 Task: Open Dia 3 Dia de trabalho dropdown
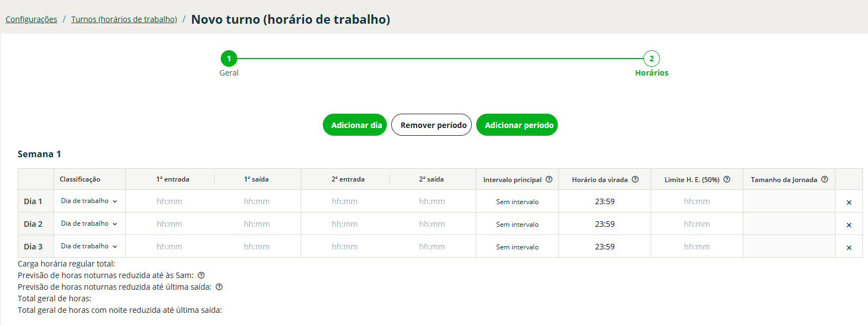coord(89,246)
